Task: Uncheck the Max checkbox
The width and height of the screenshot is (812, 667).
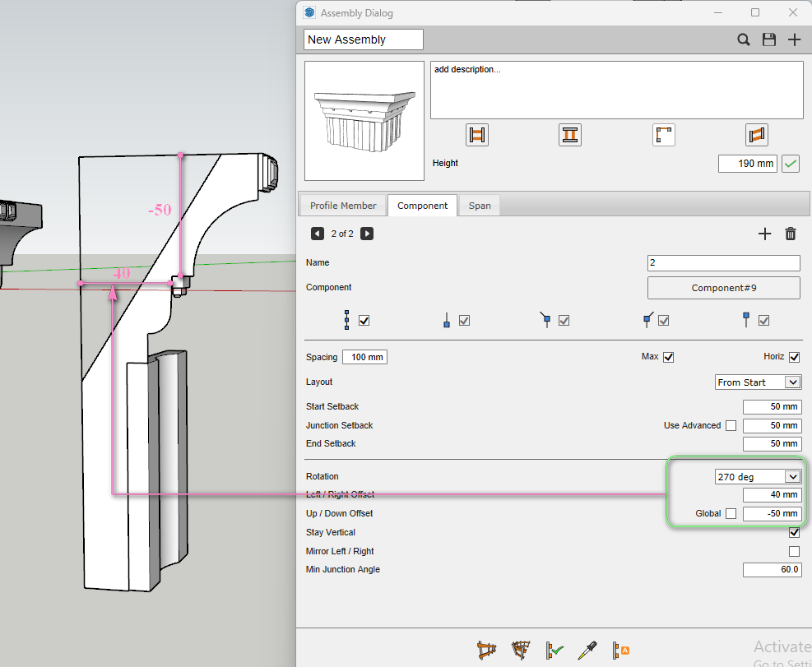Action: click(668, 357)
